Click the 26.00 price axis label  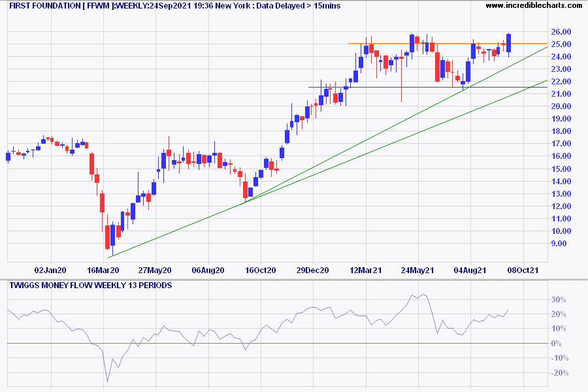[x=561, y=32]
